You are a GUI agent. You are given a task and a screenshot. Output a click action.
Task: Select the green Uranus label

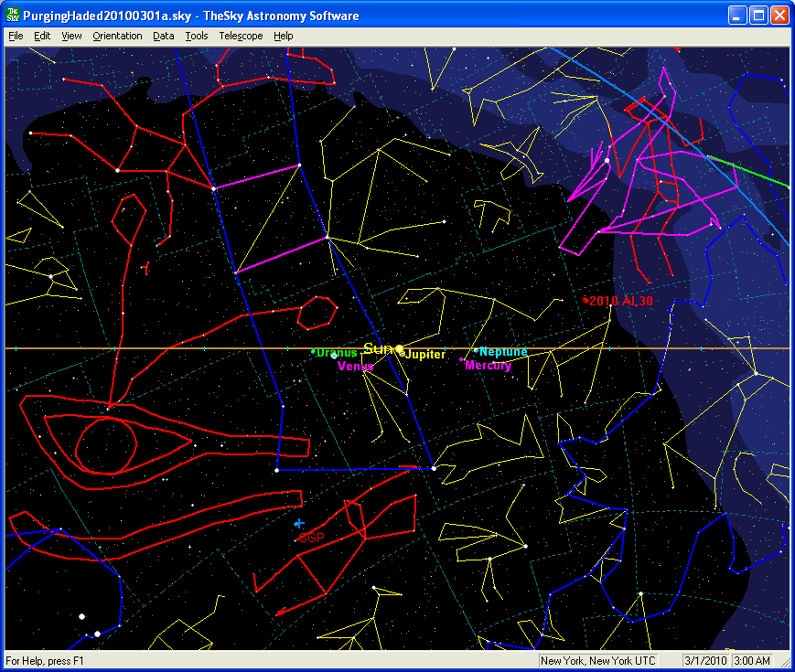337,353
